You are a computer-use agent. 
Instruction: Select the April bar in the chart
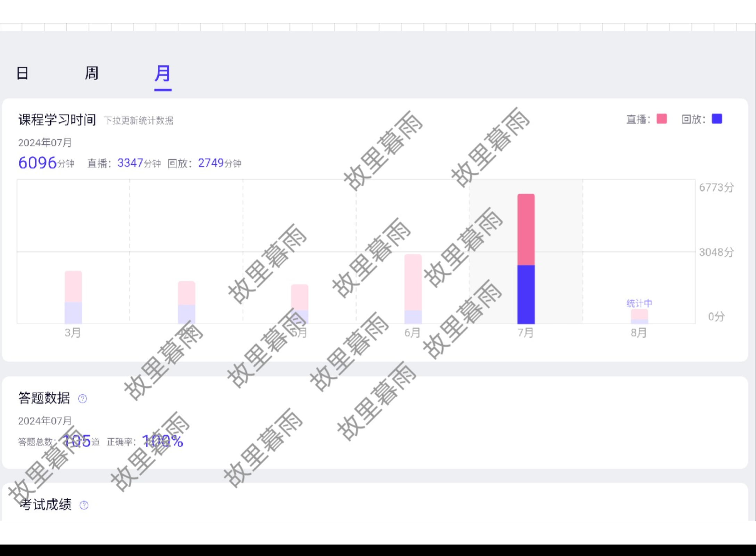point(187,303)
